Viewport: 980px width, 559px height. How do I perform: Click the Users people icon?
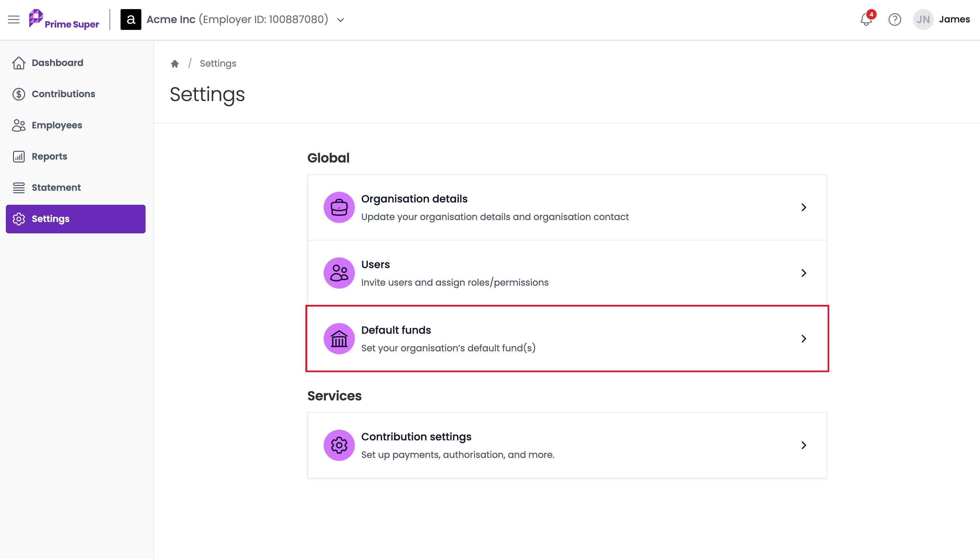pyautogui.click(x=339, y=273)
